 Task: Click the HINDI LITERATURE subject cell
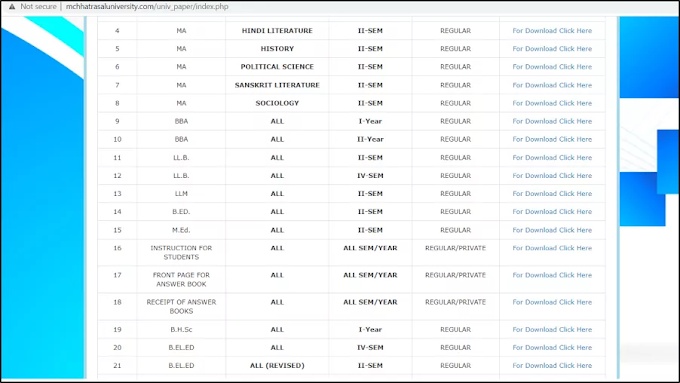[x=277, y=31]
